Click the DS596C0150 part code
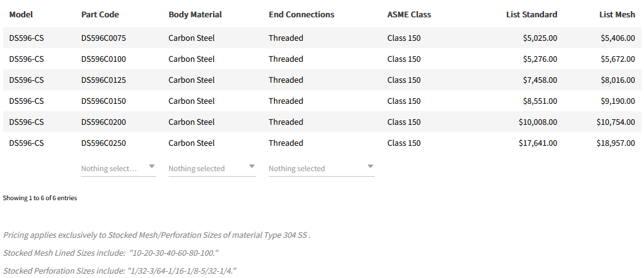The height and width of the screenshot is (278, 644). click(104, 101)
